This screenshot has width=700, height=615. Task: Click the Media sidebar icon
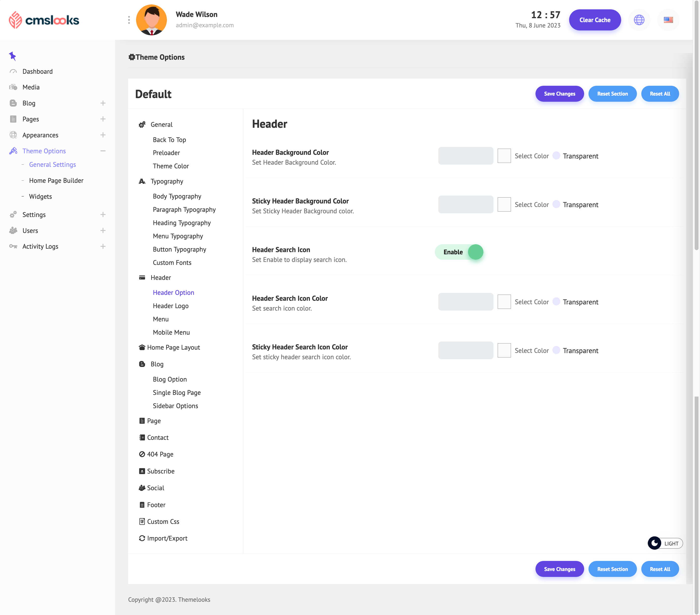tap(13, 87)
